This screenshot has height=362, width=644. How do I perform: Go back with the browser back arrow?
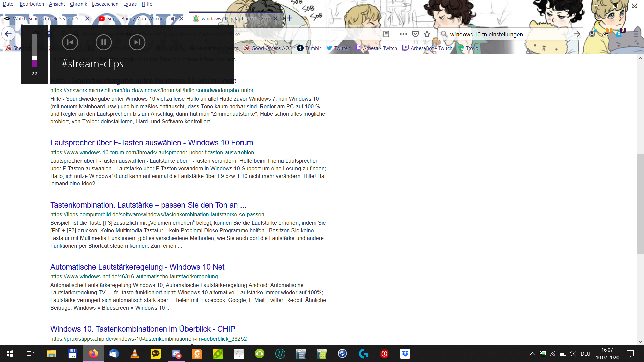click(x=8, y=34)
